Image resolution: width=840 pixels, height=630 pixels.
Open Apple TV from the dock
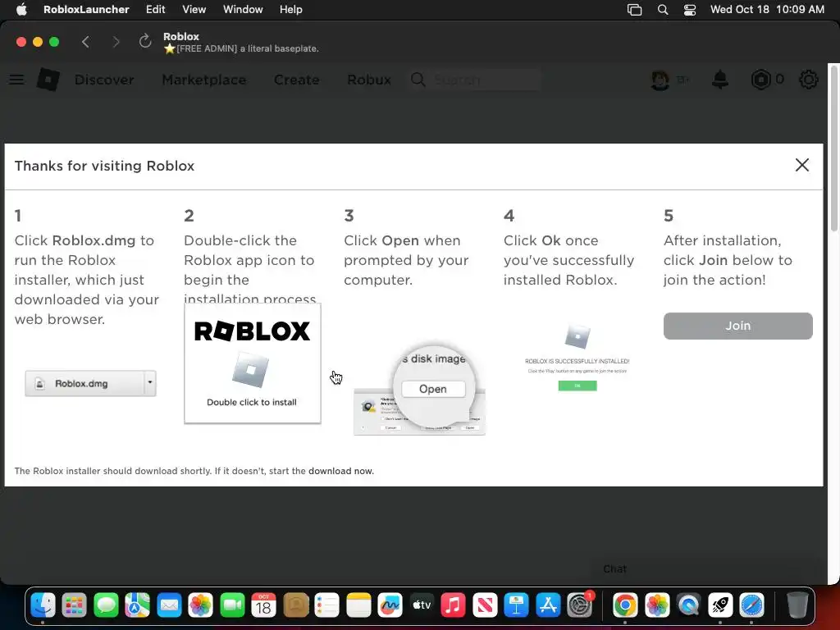(422, 606)
